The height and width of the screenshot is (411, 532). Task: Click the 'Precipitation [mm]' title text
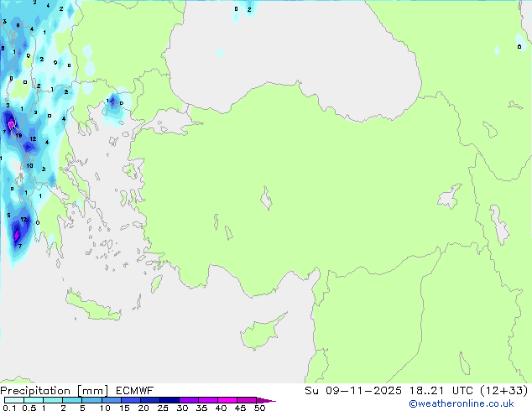tap(54, 391)
